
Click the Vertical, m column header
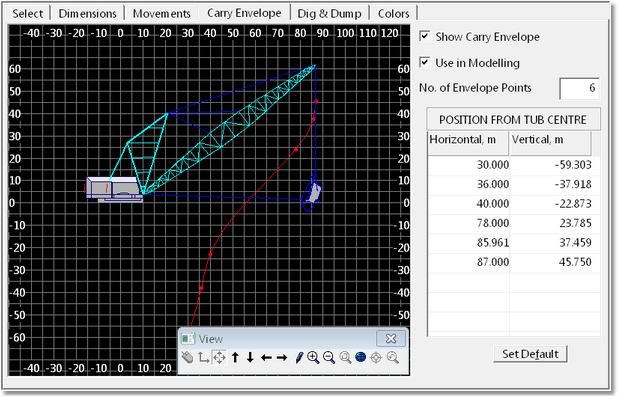pyautogui.click(x=550, y=143)
